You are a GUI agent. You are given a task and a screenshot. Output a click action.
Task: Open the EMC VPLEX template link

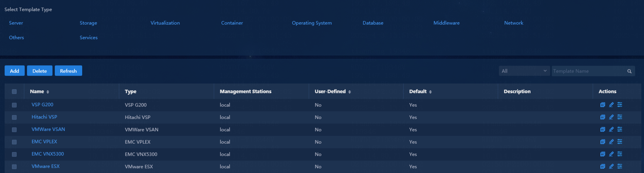point(44,142)
